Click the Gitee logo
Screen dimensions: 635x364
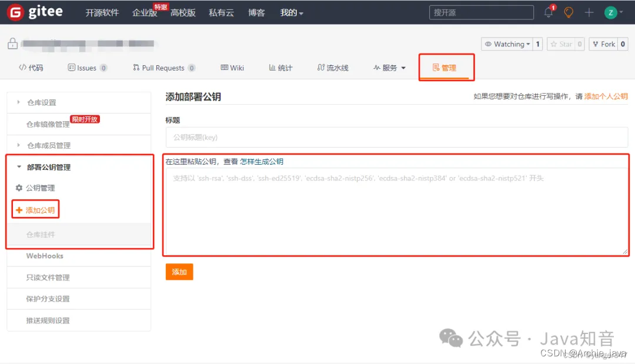coord(35,12)
